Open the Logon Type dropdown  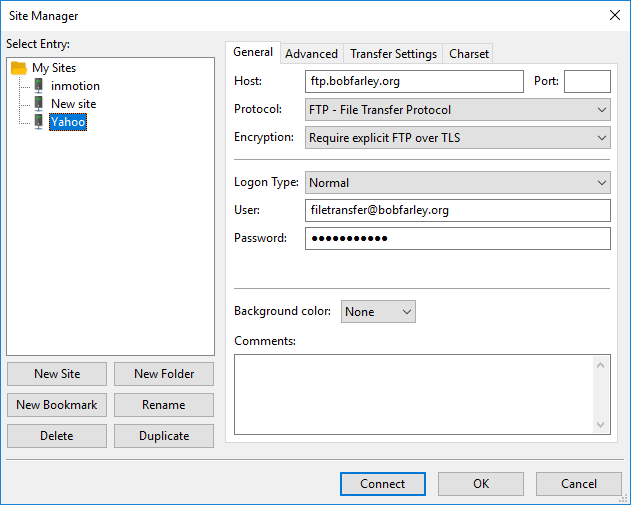click(x=457, y=183)
